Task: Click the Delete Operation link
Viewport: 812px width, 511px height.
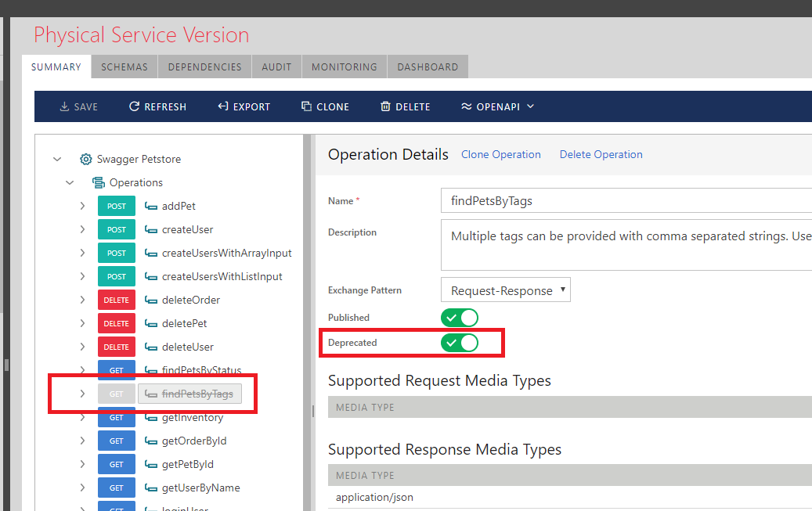Action: click(x=601, y=154)
